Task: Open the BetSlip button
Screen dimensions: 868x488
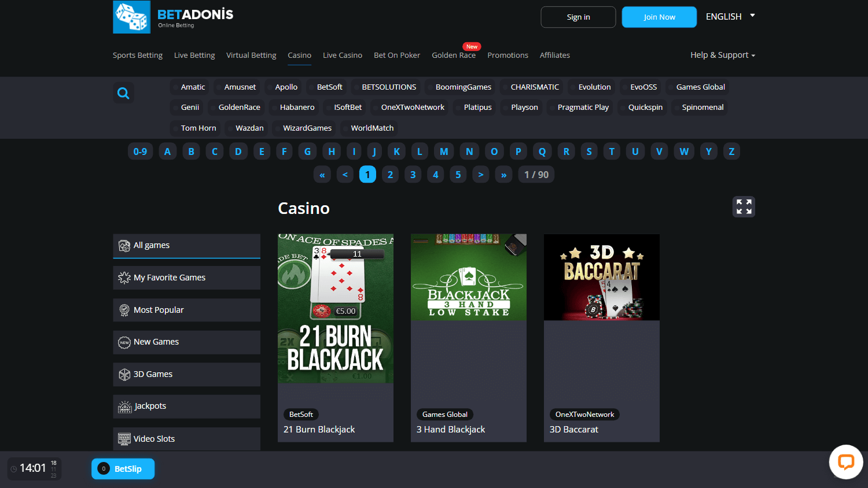Action: point(123,469)
